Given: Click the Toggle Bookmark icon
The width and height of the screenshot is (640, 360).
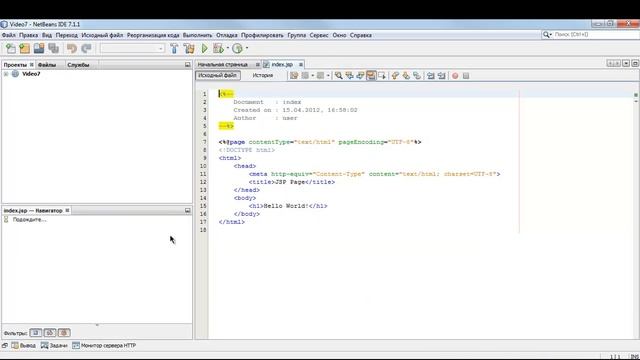Looking at the screenshot, I should pyautogui.click(x=416, y=76).
